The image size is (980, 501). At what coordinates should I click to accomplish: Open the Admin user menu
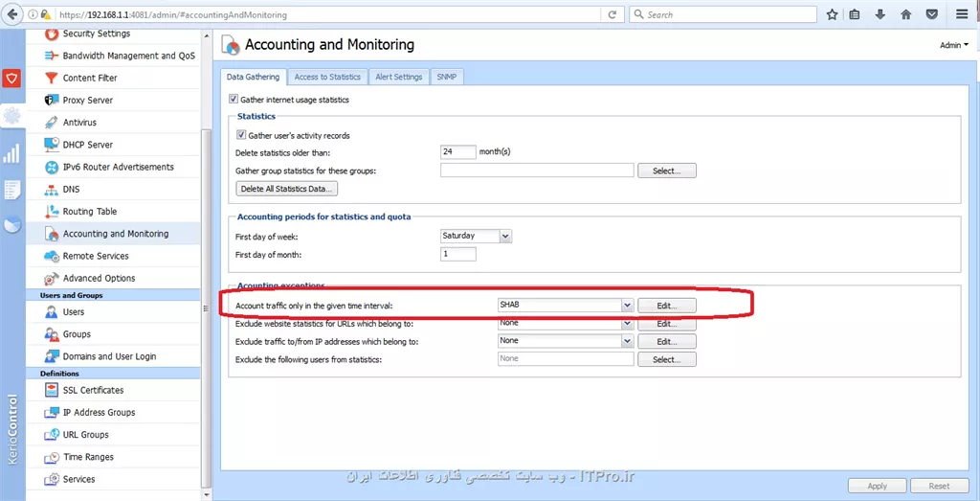(x=954, y=45)
